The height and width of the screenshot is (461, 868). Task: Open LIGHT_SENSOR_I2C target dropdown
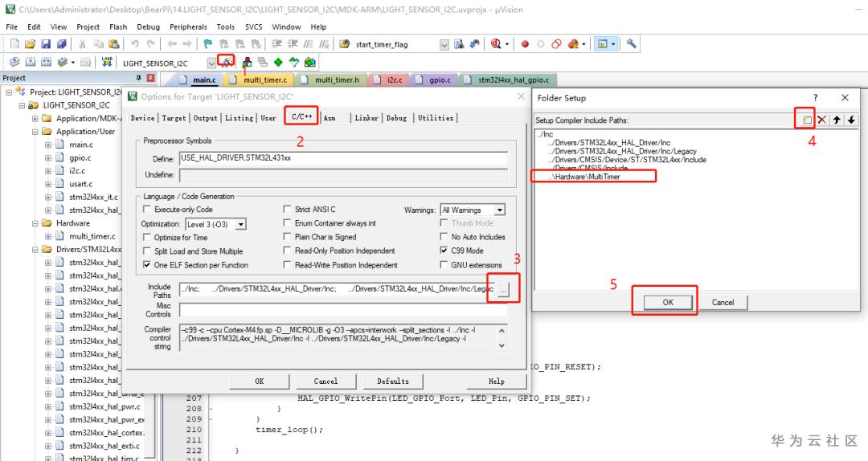[x=211, y=63]
